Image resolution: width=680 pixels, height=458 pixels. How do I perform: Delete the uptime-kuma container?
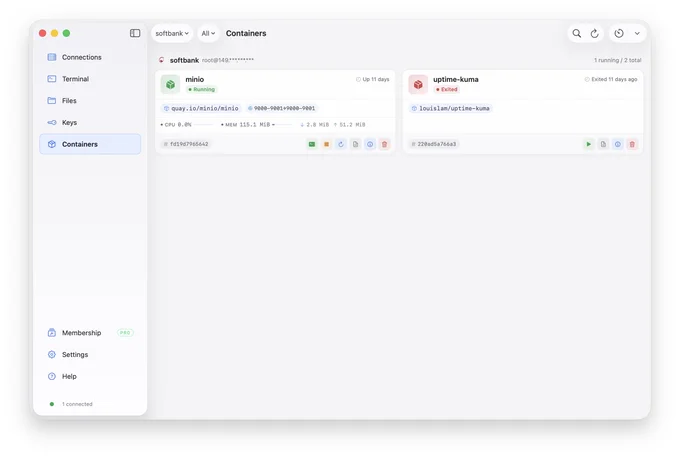[x=632, y=144]
